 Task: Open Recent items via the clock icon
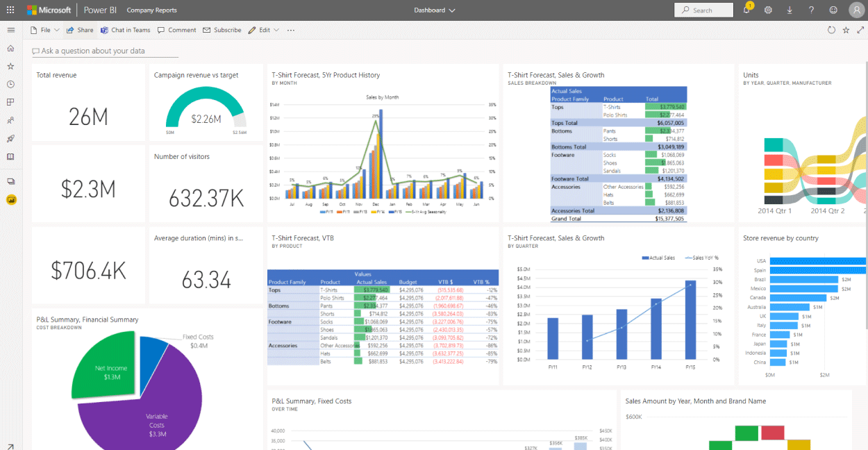(x=10, y=84)
